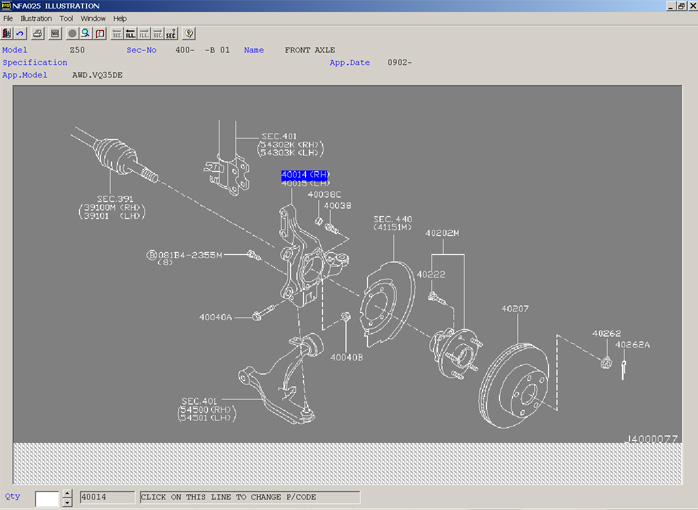Select highlighted part label 40014 (RH)
This screenshot has width=698, height=510.
[305, 175]
